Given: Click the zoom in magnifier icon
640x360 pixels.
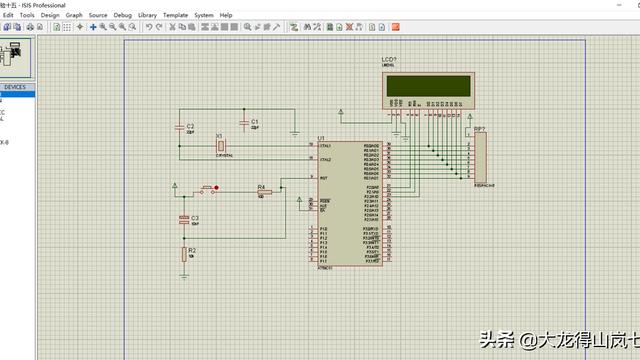Looking at the screenshot, I should 103,27.
